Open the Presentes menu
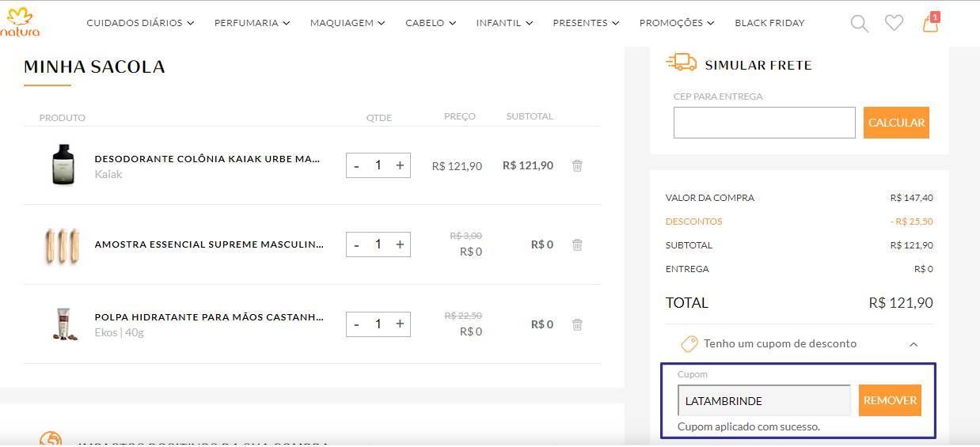Screen dimensions: 980x447 point(586,23)
